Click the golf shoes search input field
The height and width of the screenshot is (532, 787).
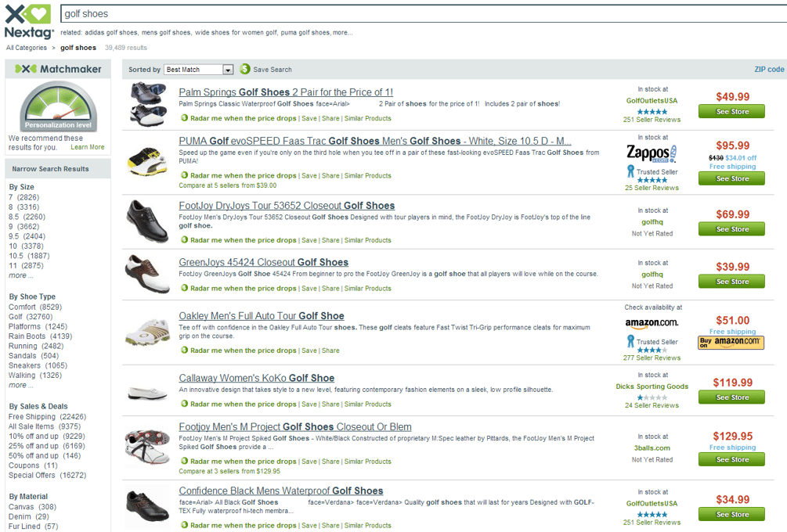313,13
